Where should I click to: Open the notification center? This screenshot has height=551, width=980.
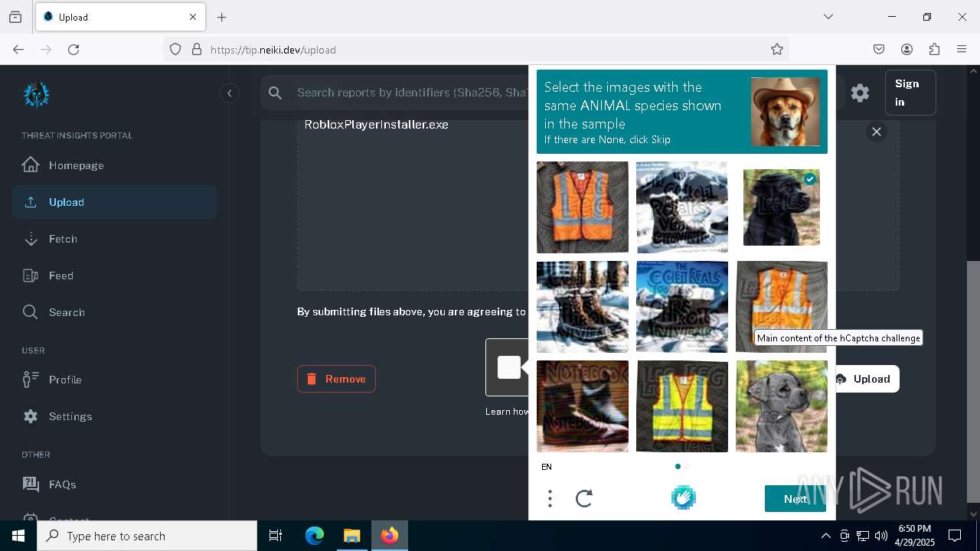point(955,536)
